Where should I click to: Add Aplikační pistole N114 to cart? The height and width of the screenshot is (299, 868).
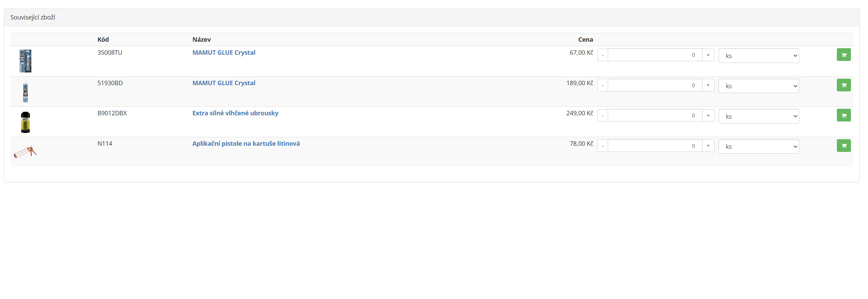click(x=843, y=146)
